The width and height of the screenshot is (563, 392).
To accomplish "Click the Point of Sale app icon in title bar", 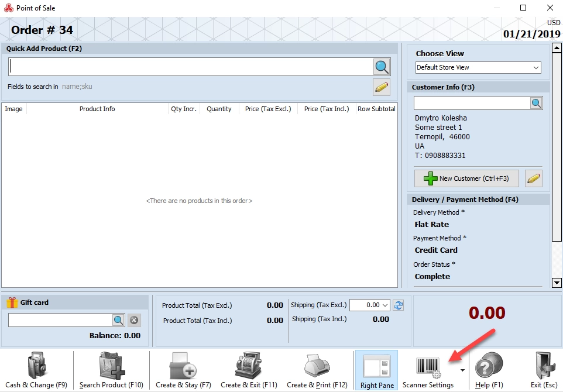I will pyautogui.click(x=9, y=8).
